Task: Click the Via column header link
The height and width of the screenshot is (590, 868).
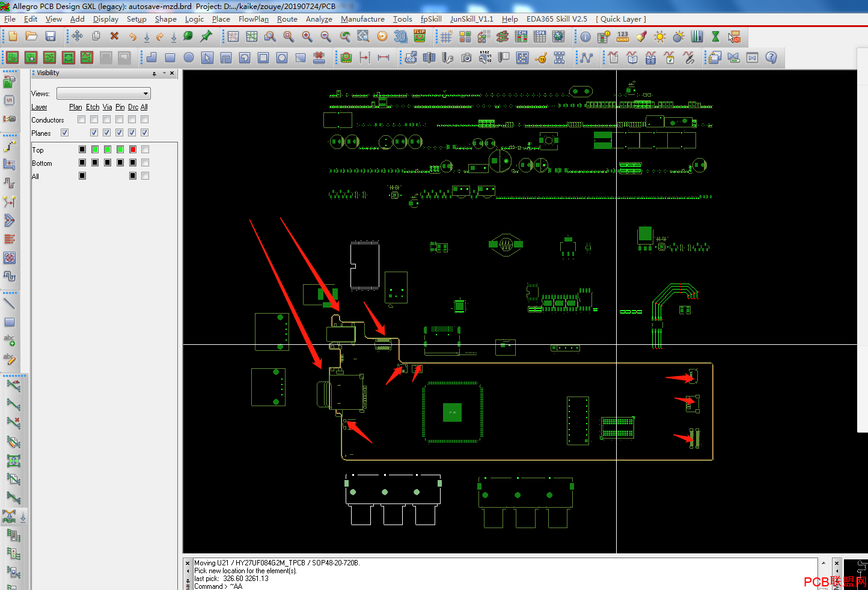Action: pyautogui.click(x=107, y=107)
